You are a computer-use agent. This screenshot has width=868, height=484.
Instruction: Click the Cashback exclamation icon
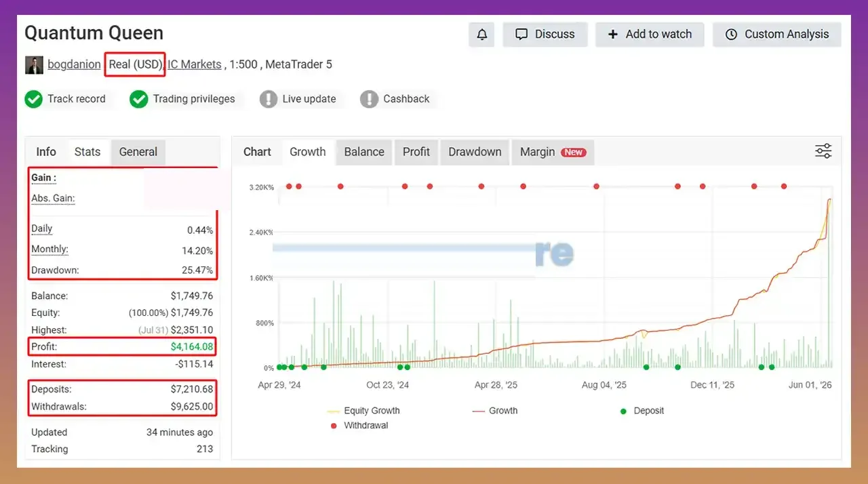coord(369,99)
